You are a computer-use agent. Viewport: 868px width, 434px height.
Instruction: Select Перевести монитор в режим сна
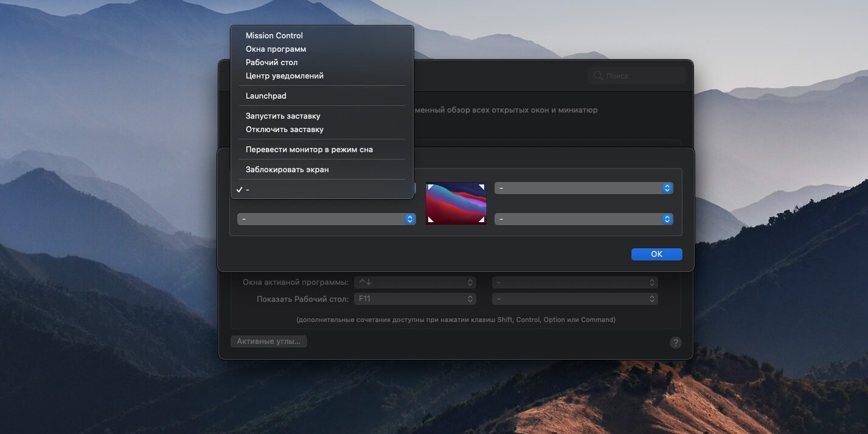click(309, 149)
